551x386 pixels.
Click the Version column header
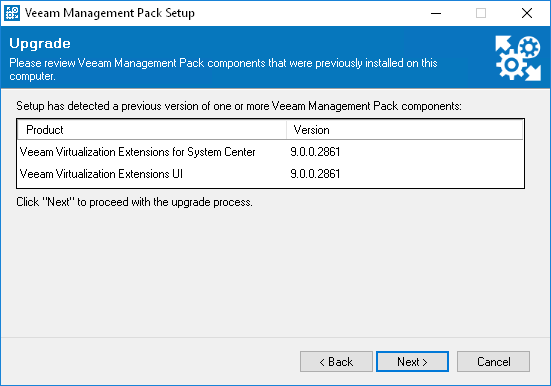click(x=405, y=130)
